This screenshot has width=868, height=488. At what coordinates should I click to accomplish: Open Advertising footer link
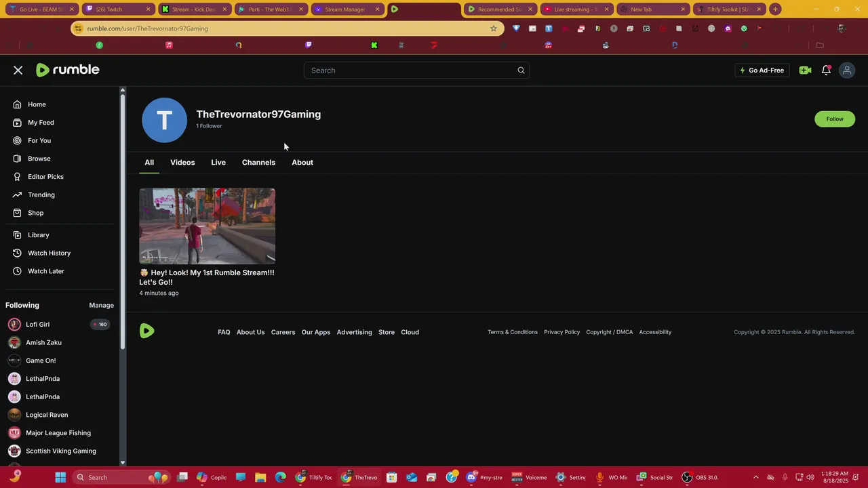click(x=354, y=332)
